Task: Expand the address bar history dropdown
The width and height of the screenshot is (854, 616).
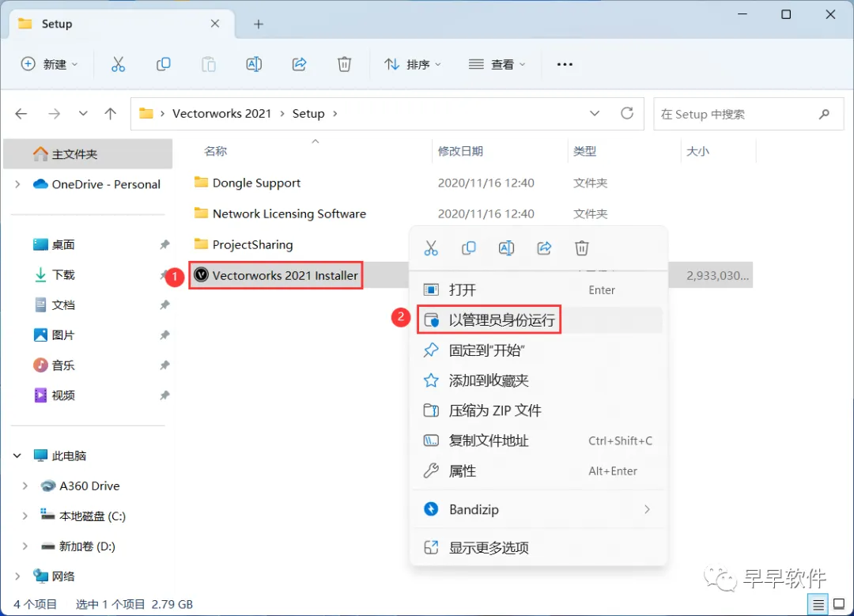Action: pyautogui.click(x=595, y=113)
